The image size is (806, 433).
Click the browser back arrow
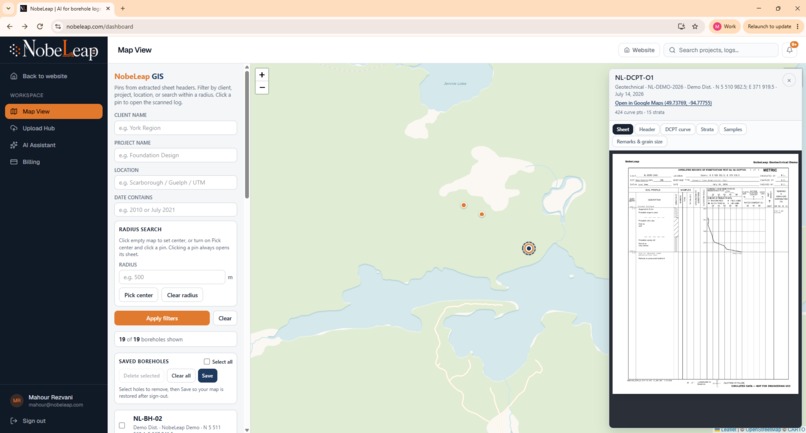10,26
